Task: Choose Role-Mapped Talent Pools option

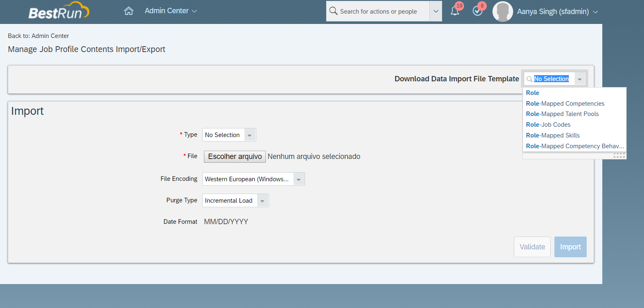Action: [x=574, y=114]
